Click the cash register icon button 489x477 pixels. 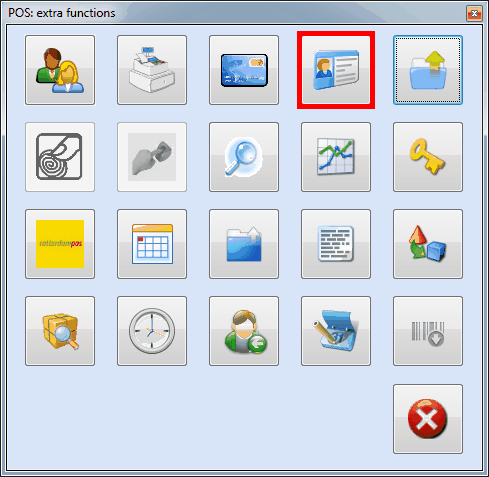[x=152, y=70]
